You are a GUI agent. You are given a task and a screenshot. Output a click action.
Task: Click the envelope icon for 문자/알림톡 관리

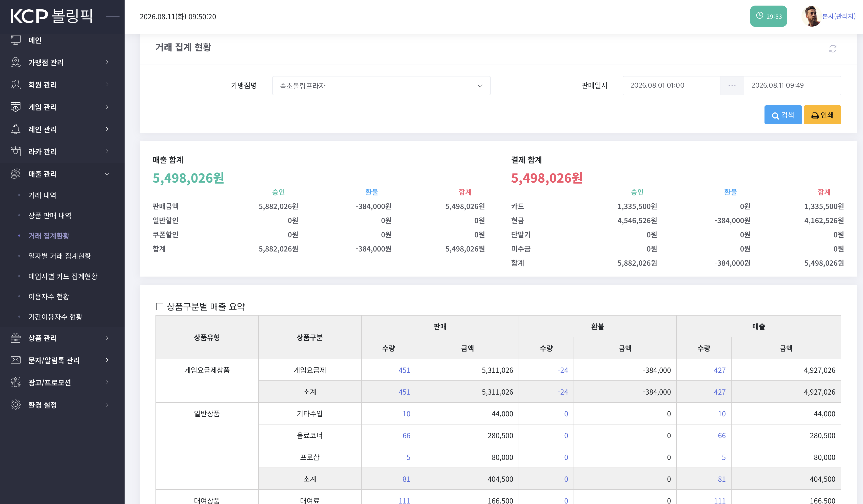click(15, 360)
